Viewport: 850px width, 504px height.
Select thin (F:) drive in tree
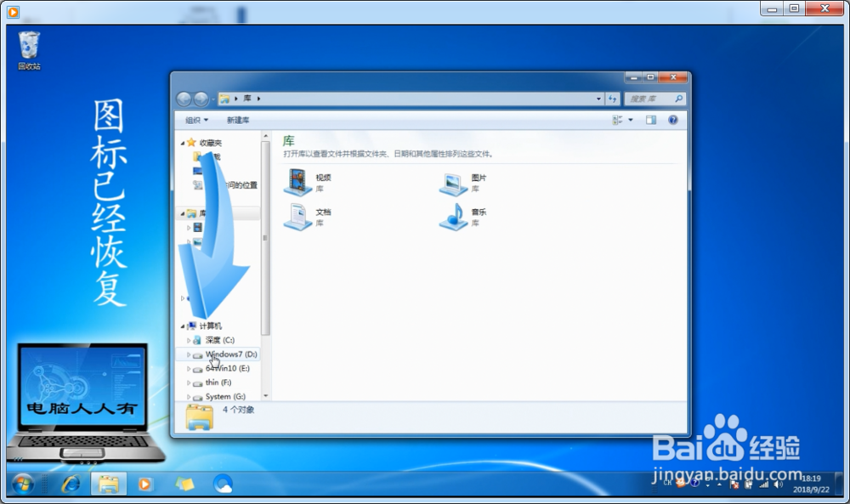[218, 382]
